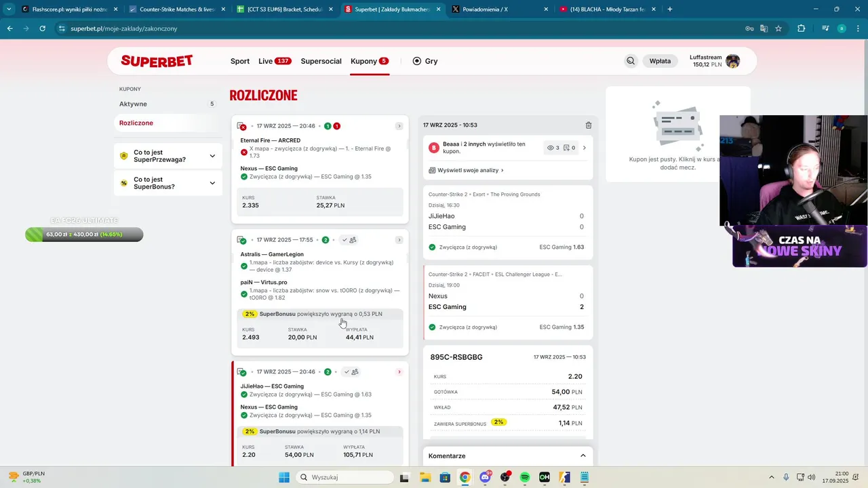Image resolution: width=868 pixels, height=488 pixels.
Task: Open the password manager key icon
Action: coord(749,28)
